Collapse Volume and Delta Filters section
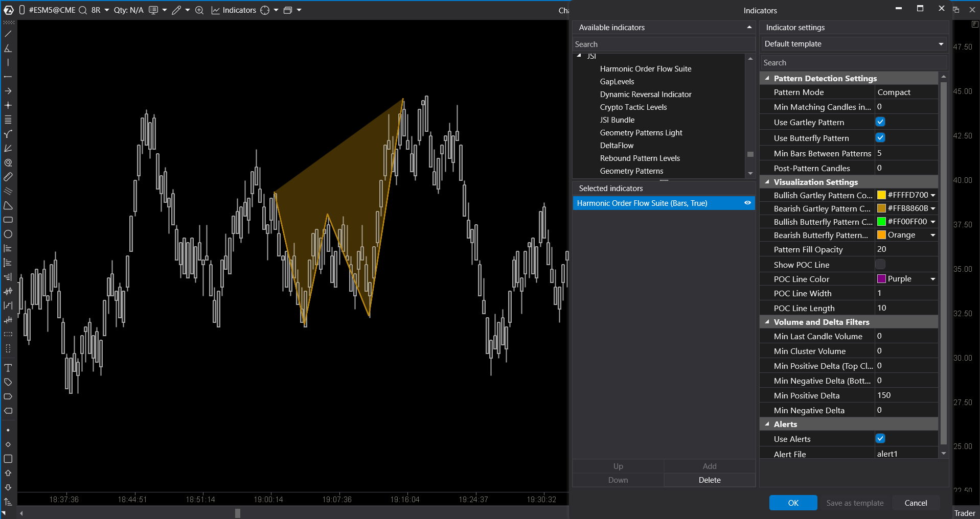 point(767,322)
